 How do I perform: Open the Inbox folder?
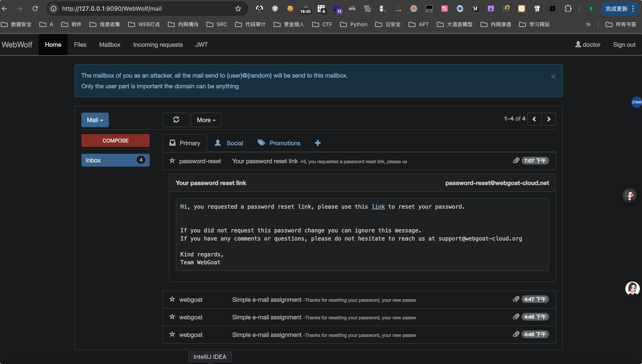point(115,160)
